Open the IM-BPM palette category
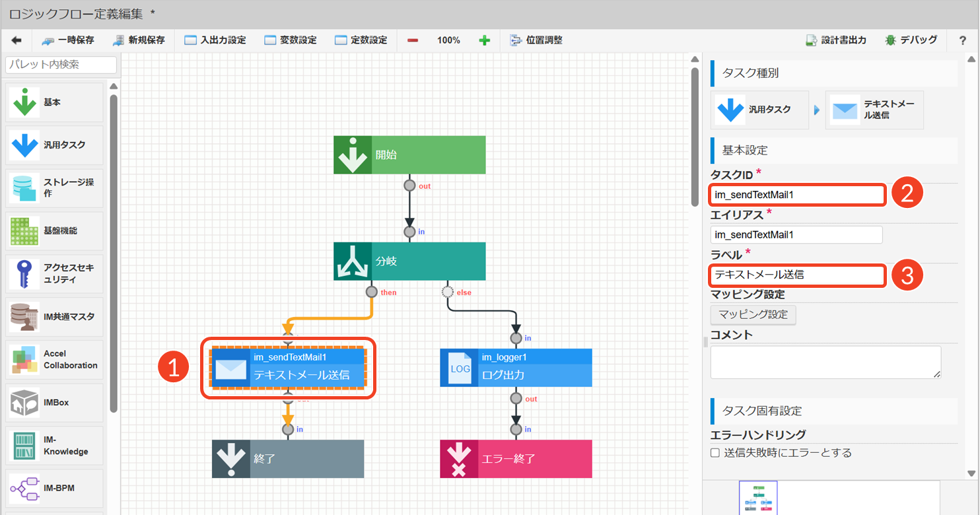The width and height of the screenshot is (980, 515). 54,488
